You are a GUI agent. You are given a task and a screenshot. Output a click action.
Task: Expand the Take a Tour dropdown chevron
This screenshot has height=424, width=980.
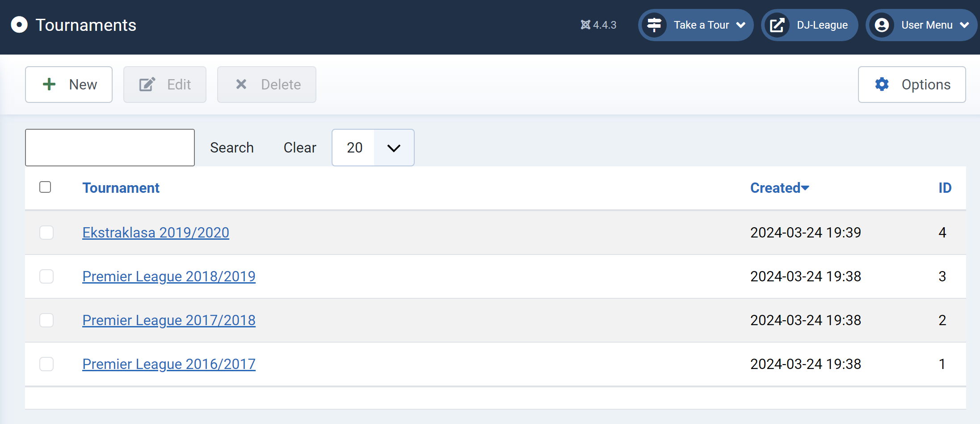point(740,25)
